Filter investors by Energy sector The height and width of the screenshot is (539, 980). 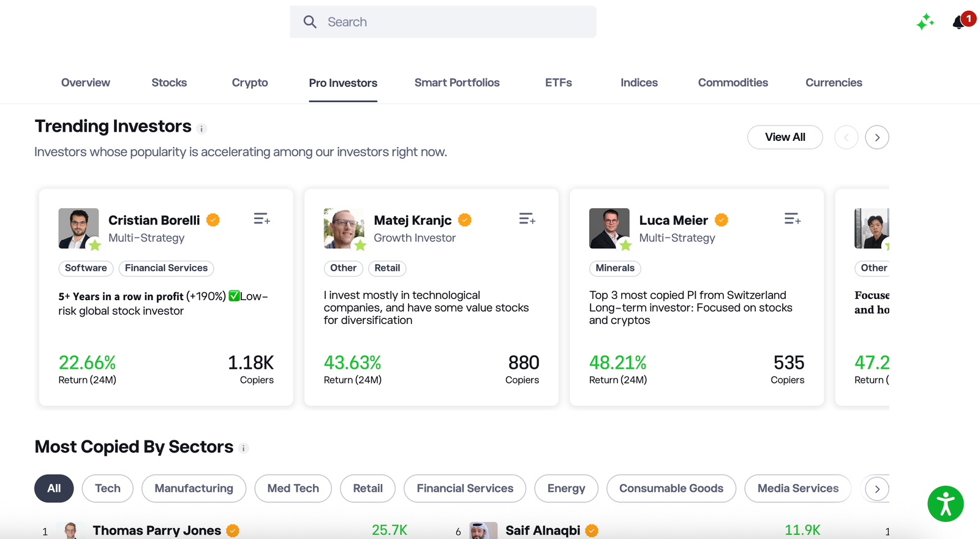[566, 488]
